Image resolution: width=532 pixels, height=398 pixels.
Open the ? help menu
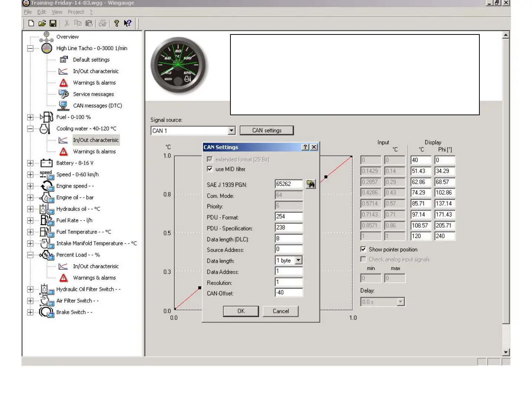point(92,12)
